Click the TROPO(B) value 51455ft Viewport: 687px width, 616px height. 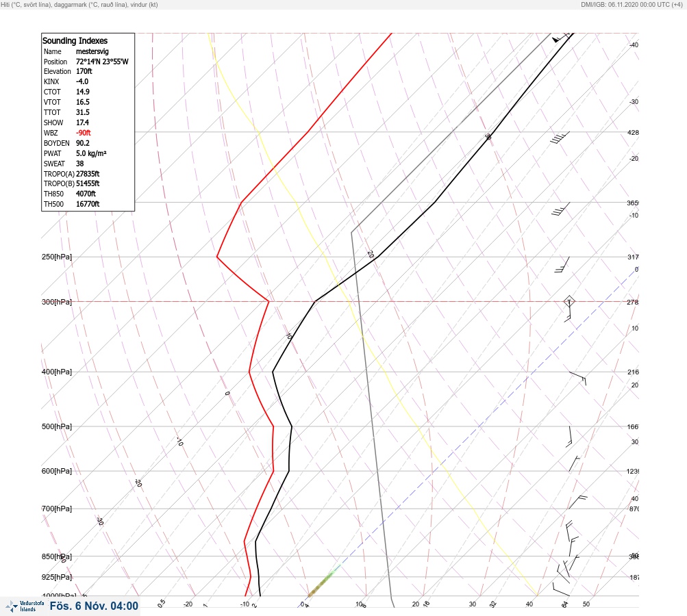(x=88, y=183)
